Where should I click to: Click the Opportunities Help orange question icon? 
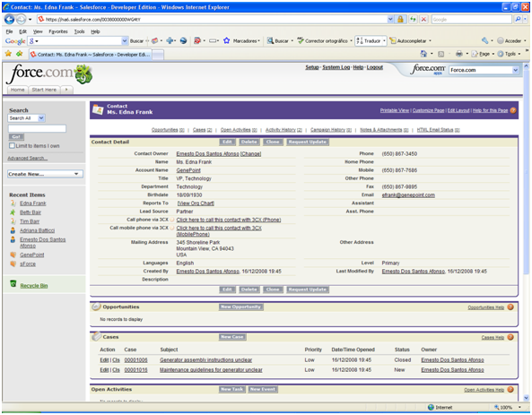[x=510, y=307]
